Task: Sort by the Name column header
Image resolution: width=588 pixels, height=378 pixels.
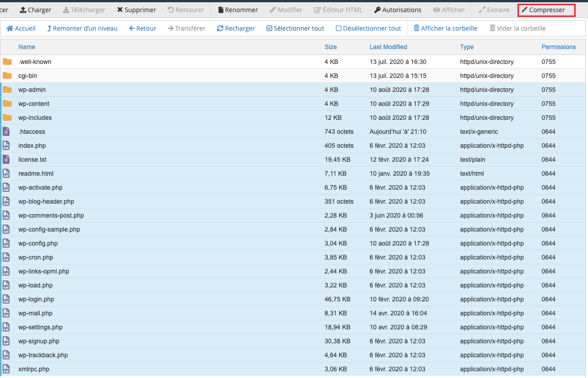Action: click(27, 47)
